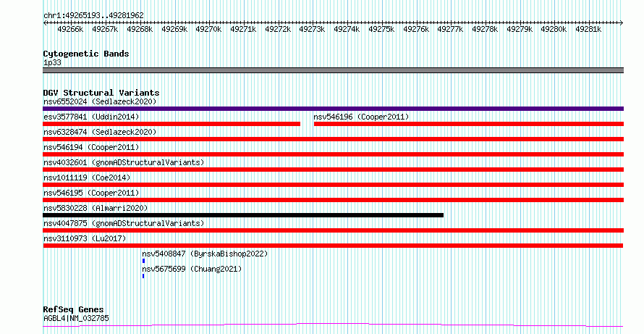Open the nsv546196 (Cooper2011) variant label
Screen dimensions: 644x334
361,117
